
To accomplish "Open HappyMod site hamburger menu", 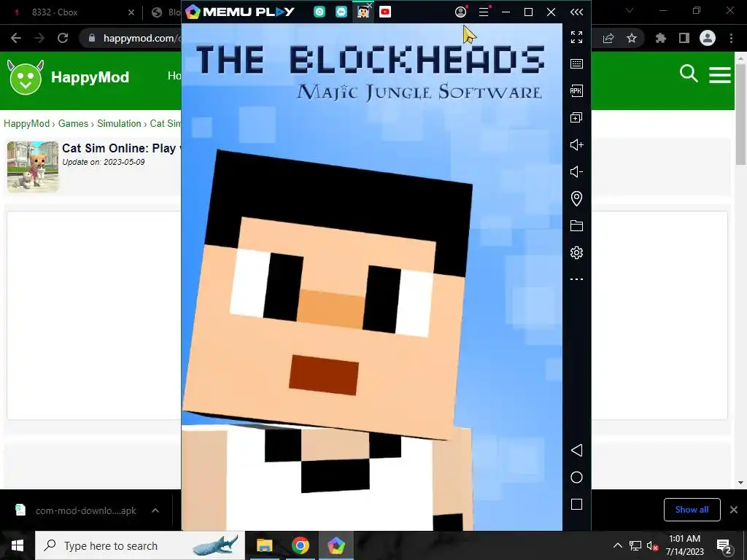I will tap(720, 75).
